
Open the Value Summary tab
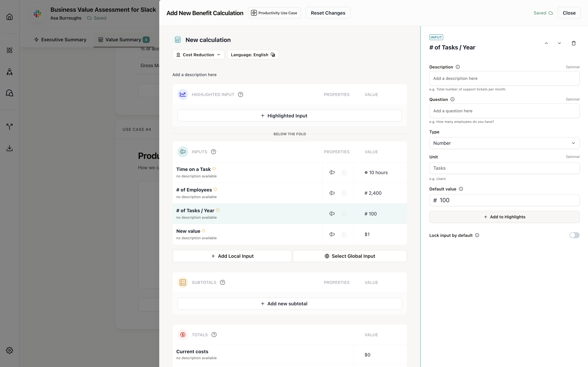point(123,40)
